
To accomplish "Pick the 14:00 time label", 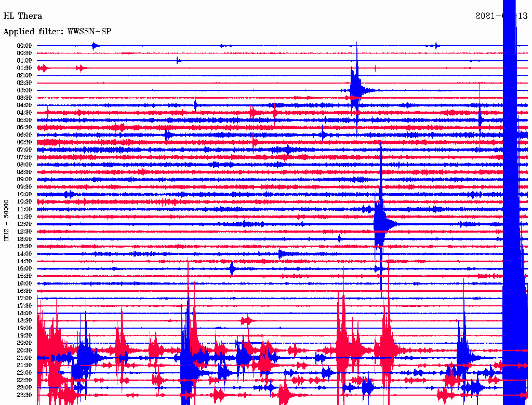I will (24, 254).
